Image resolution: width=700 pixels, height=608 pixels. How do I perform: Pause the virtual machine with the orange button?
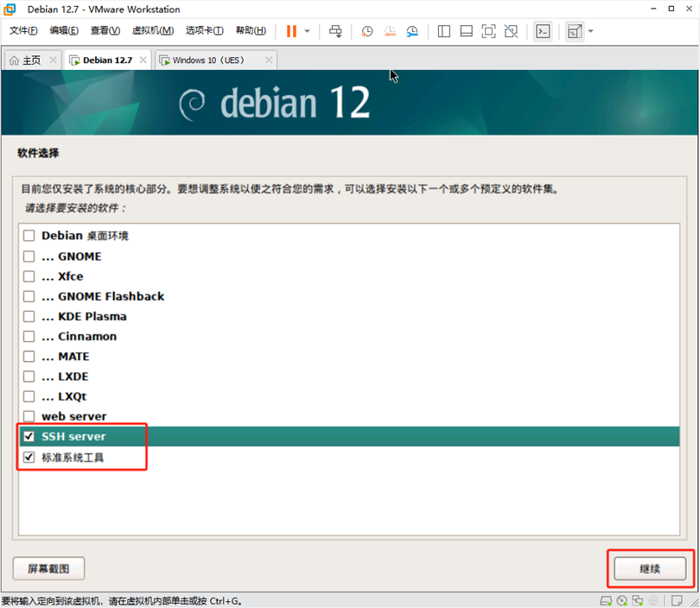[291, 31]
